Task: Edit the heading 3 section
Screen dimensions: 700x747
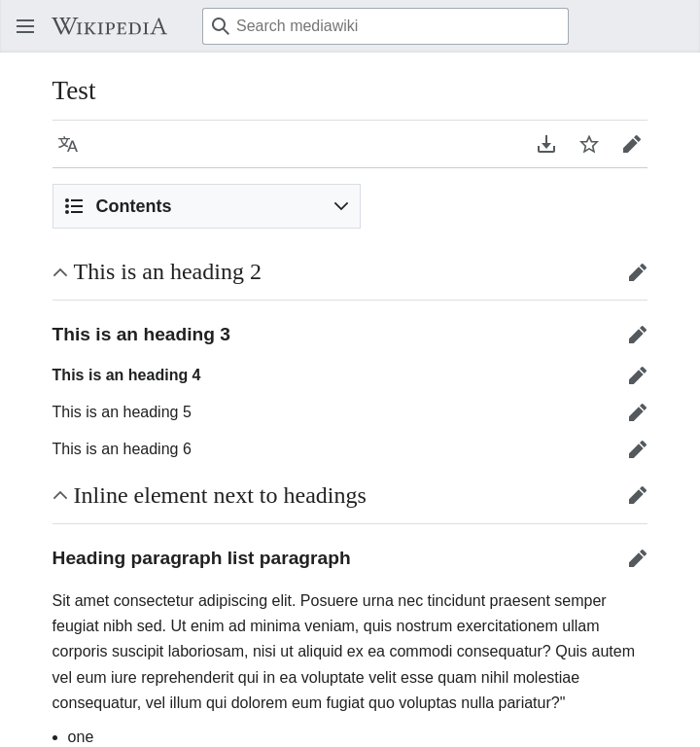Action: [638, 335]
